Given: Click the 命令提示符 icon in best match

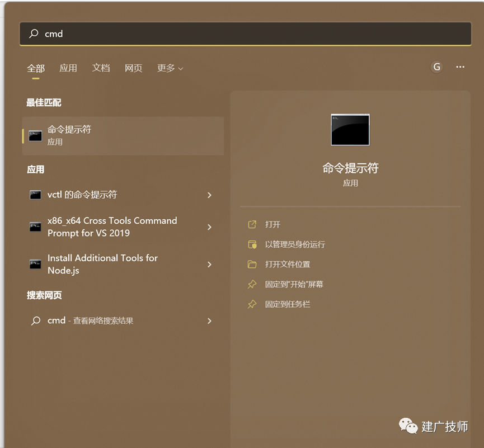Looking at the screenshot, I should [x=35, y=136].
